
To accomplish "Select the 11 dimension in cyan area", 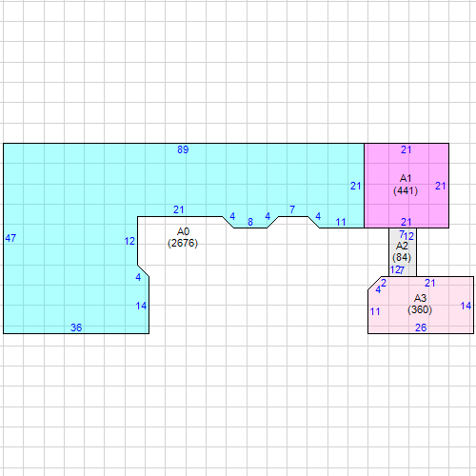I will (x=341, y=222).
